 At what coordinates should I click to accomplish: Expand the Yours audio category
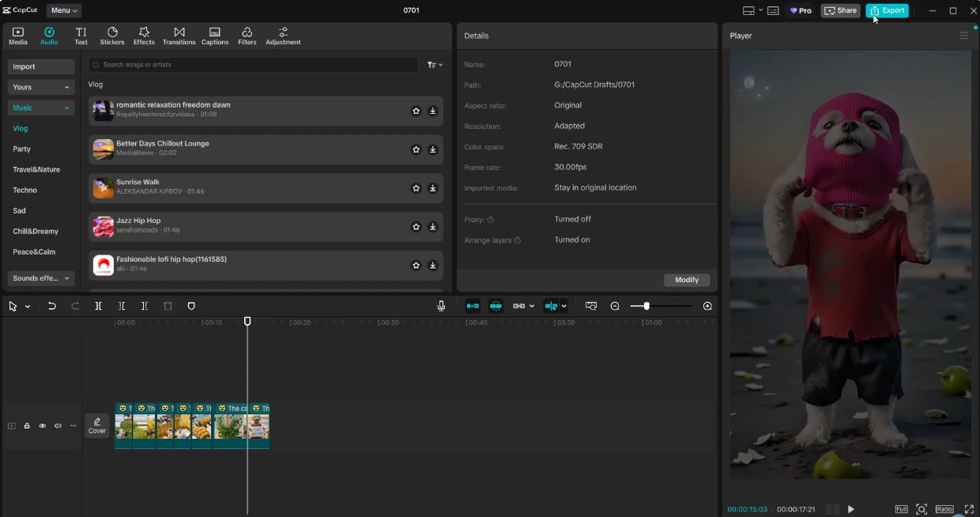click(41, 87)
